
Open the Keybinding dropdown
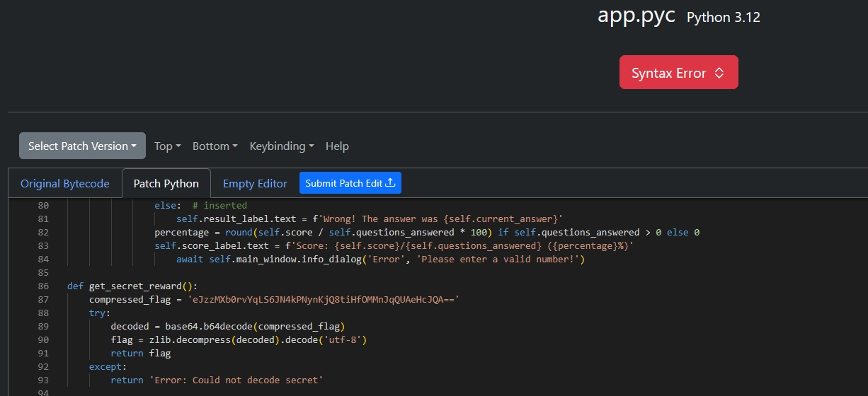[281, 146]
